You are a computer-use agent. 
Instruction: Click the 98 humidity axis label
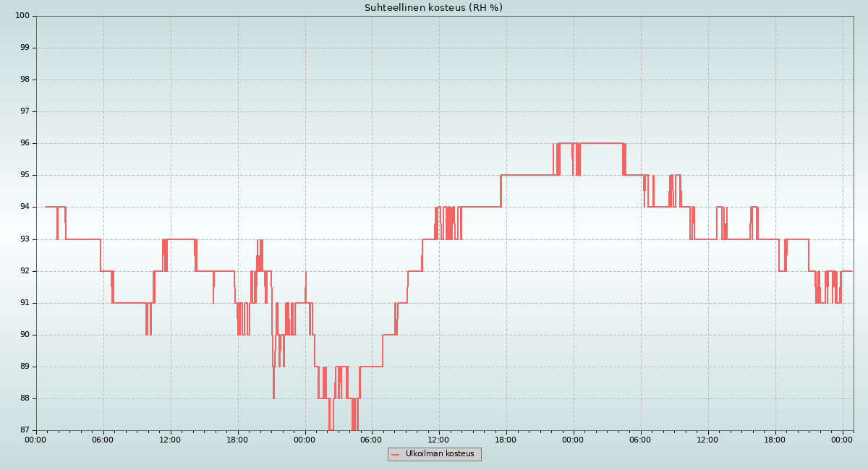pos(25,80)
